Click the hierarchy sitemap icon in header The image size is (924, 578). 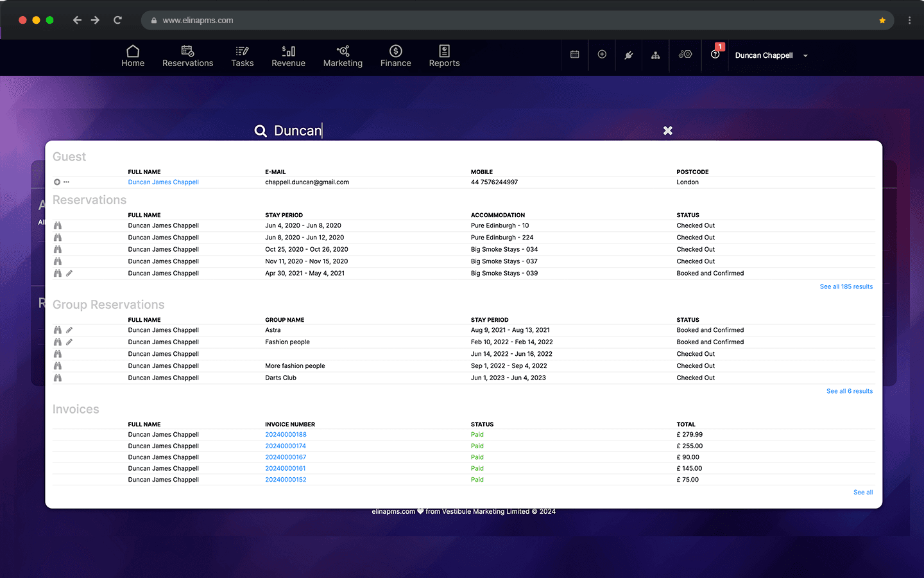[x=655, y=55]
